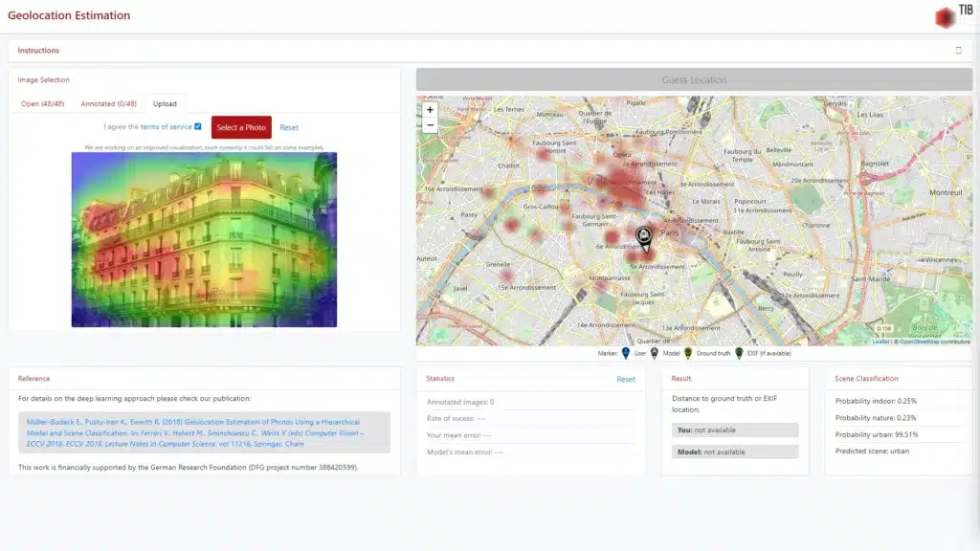Click the 'Model: not available' result box
Image resolution: width=980 pixels, height=551 pixels.
pos(735,452)
